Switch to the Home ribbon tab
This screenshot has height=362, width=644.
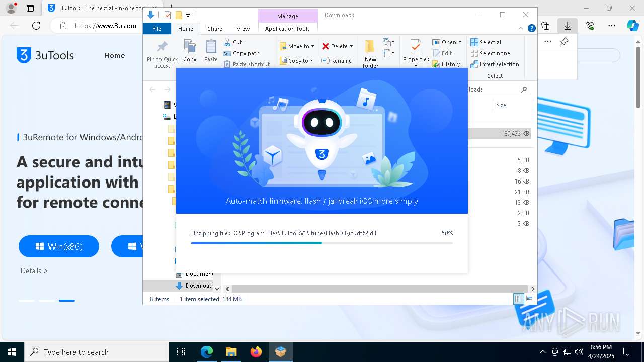[x=186, y=29]
